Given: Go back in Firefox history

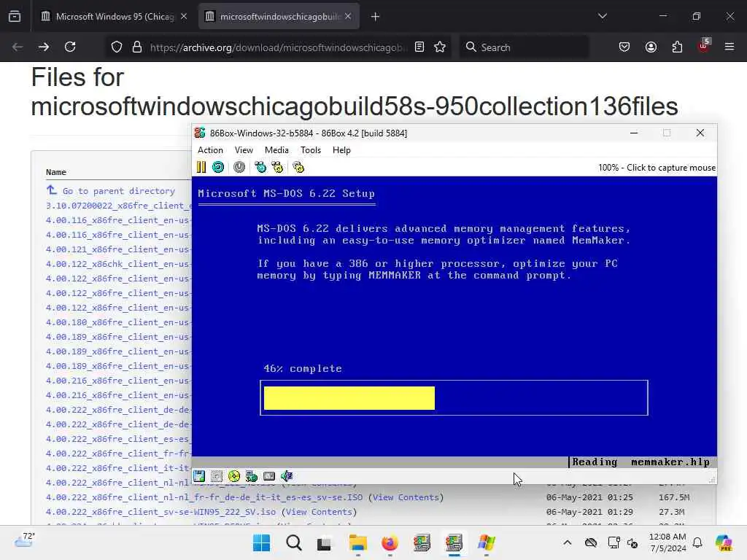Looking at the screenshot, I should coord(18,47).
